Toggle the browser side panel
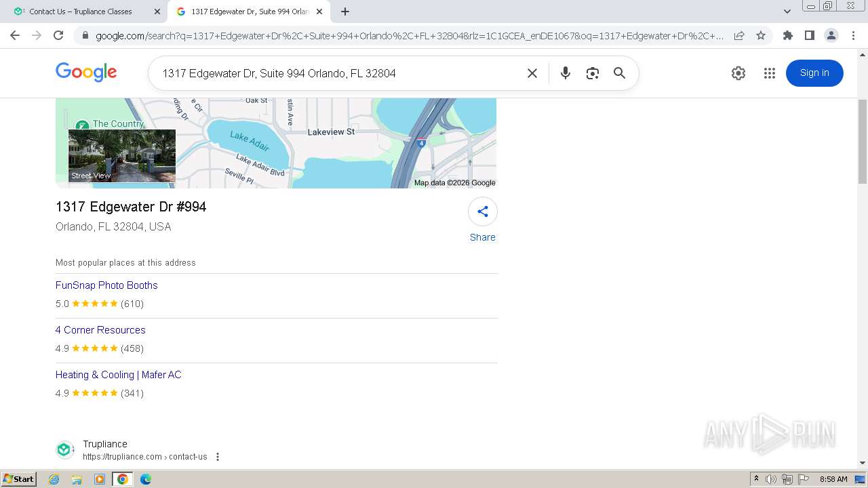Viewport: 868px width, 488px height. click(x=809, y=35)
